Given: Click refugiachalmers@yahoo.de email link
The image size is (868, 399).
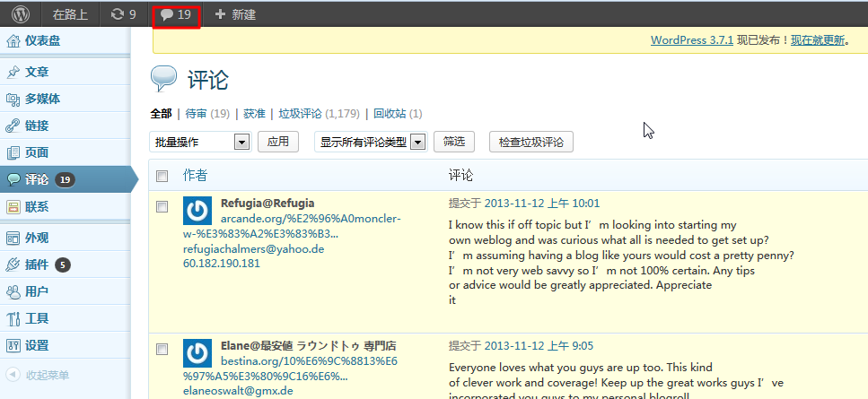Looking at the screenshot, I should [253, 249].
